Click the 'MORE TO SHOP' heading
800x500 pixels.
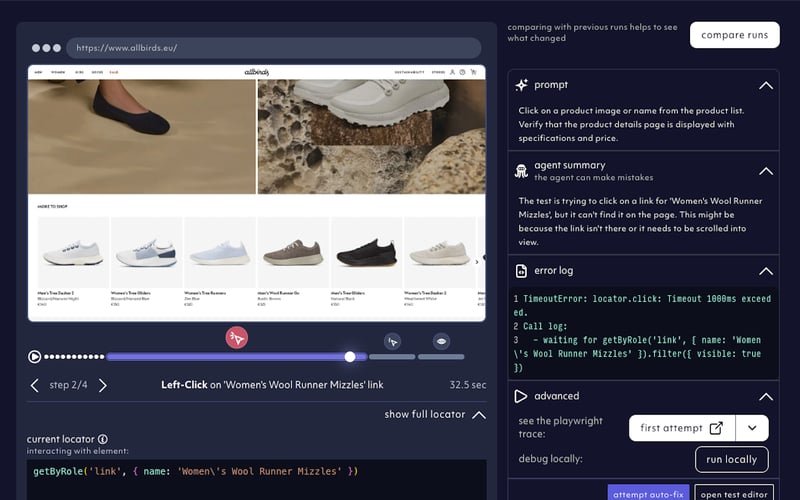(x=53, y=207)
